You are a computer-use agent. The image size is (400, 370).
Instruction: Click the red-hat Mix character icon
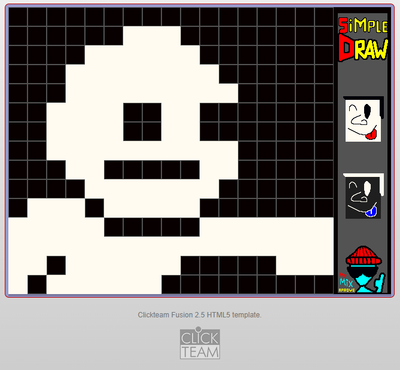(363, 270)
